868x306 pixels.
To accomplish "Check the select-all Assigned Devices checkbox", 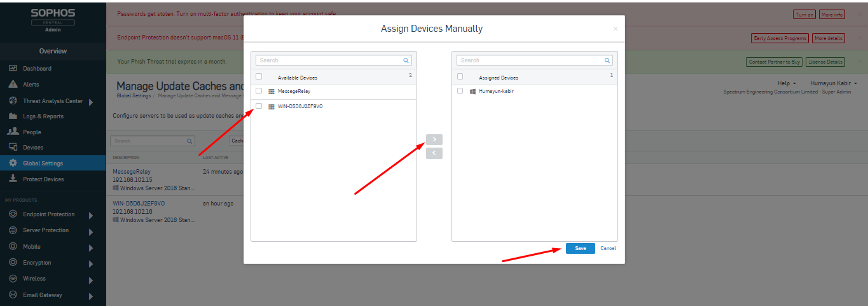I will pos(460,76).
